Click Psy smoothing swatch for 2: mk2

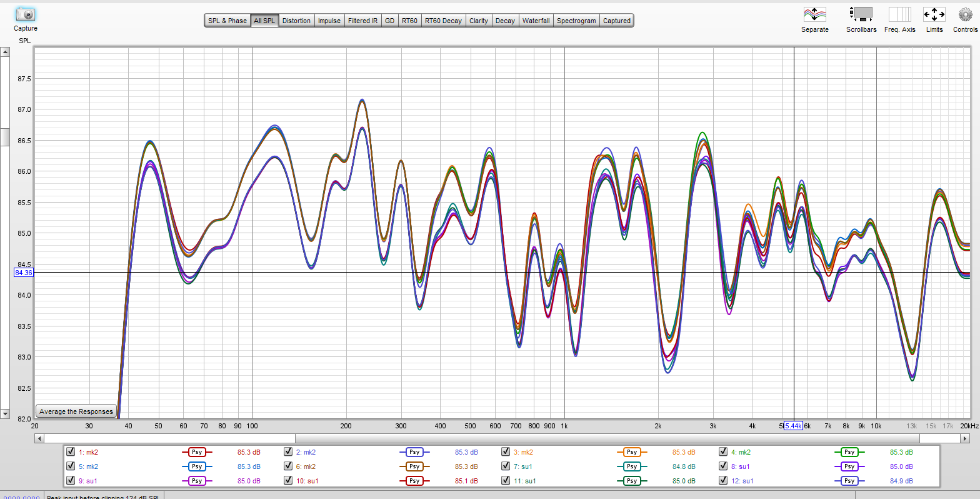pos(414,452)
